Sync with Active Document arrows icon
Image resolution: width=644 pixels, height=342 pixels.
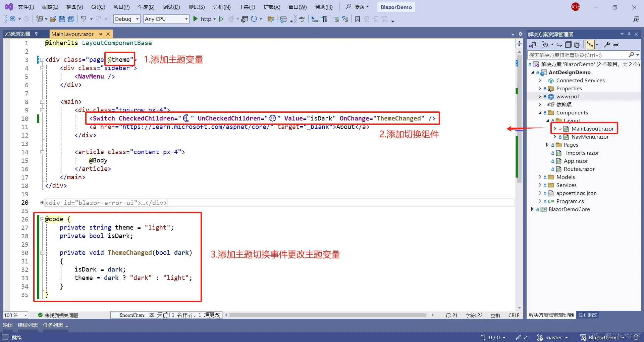click(559, 45)
